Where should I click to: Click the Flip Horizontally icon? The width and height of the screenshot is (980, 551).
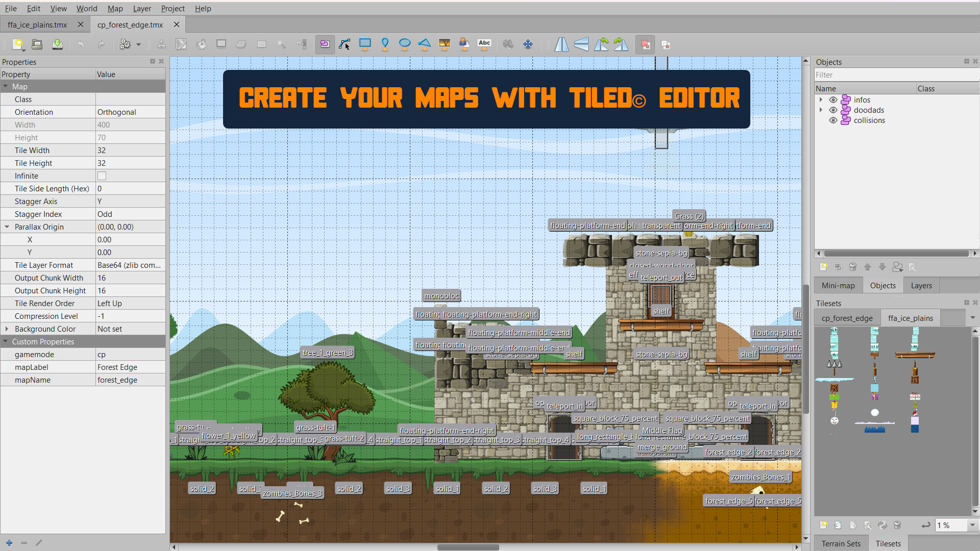click(x=561, y=44)
